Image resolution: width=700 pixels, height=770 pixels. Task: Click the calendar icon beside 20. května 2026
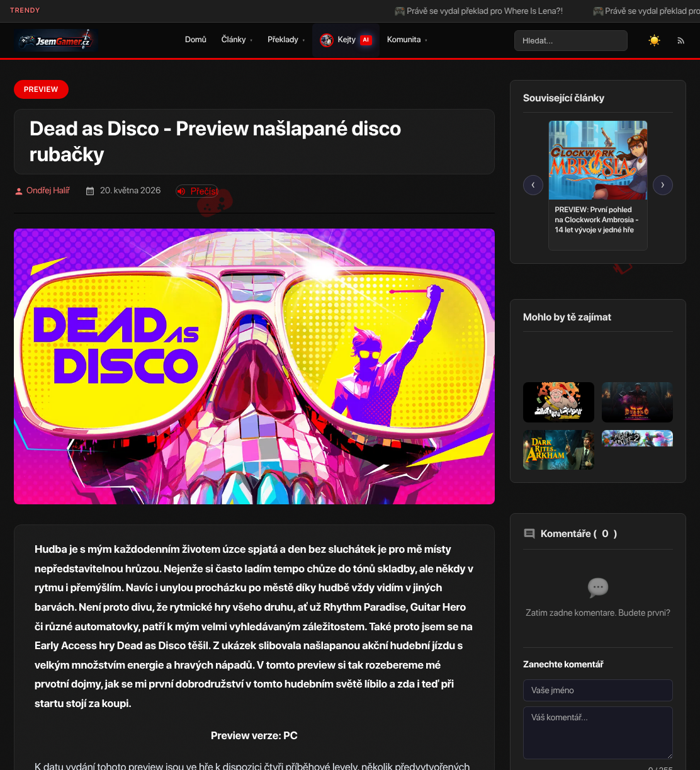90,191
